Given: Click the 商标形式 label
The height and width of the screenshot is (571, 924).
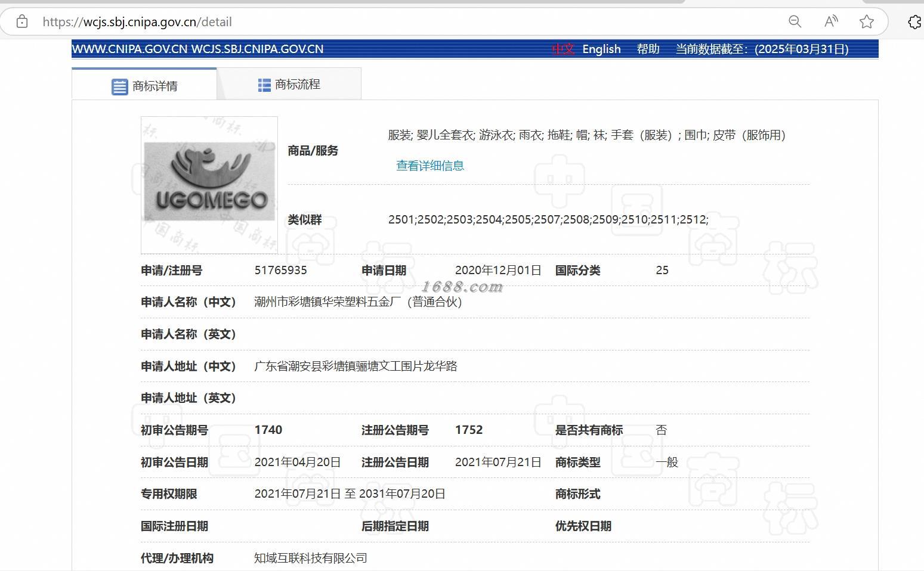Looking at the screenshot, I should [x=578, y=494].
